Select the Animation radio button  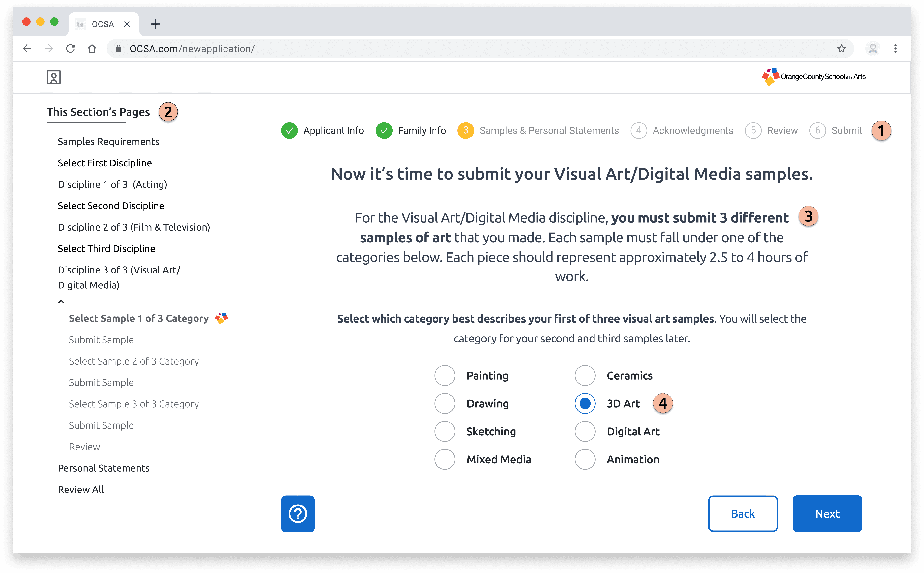tap(585, 459)
